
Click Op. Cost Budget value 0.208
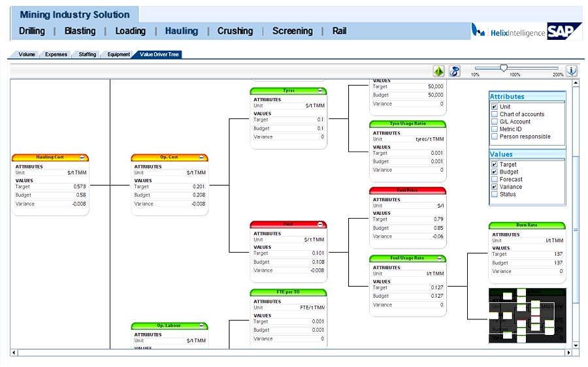click(199, 195)
